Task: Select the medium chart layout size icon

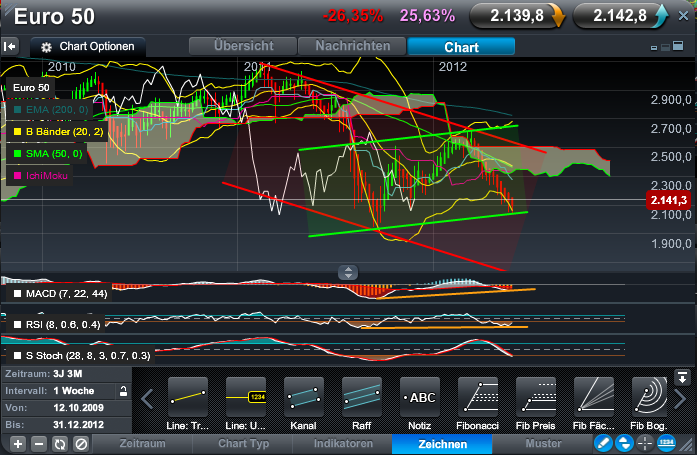Action: [x=665, y=47]
